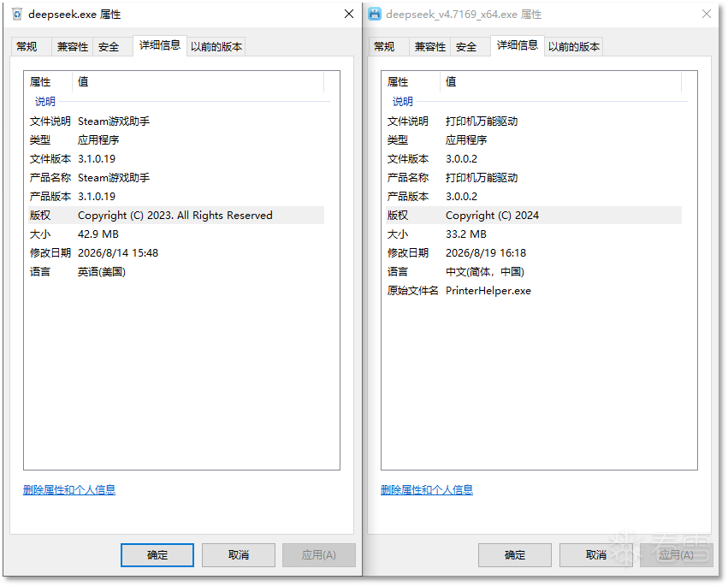This screenshot has width=728, height=586.
Task: Select 类型 row in deepseek.exe window
Action: [x=176, y=139]
